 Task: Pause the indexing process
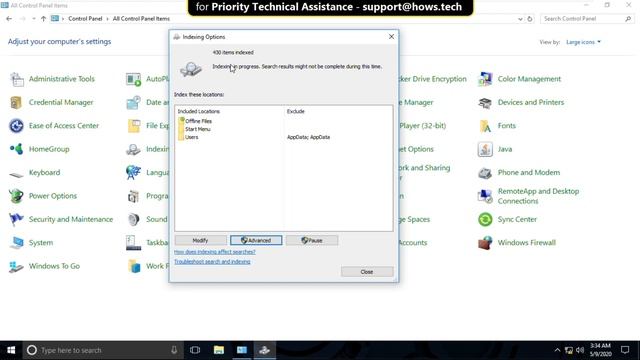(312, 240)
